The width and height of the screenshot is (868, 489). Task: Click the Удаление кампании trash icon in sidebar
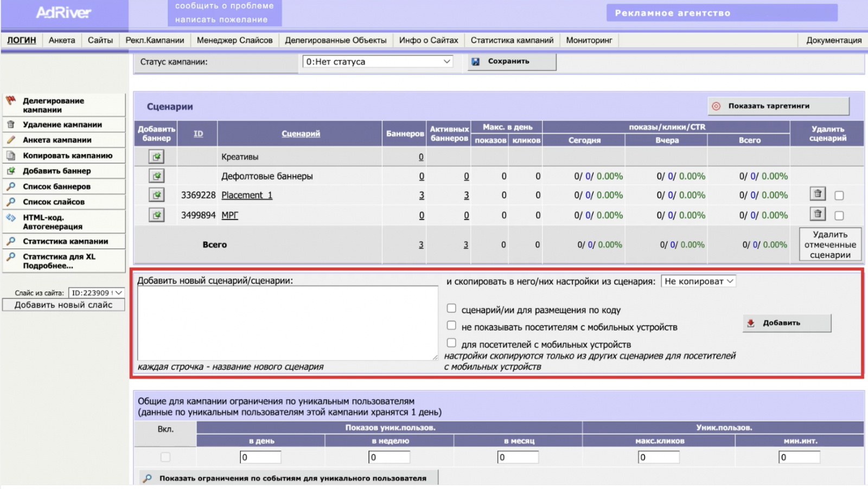click(x=11, y=125)
